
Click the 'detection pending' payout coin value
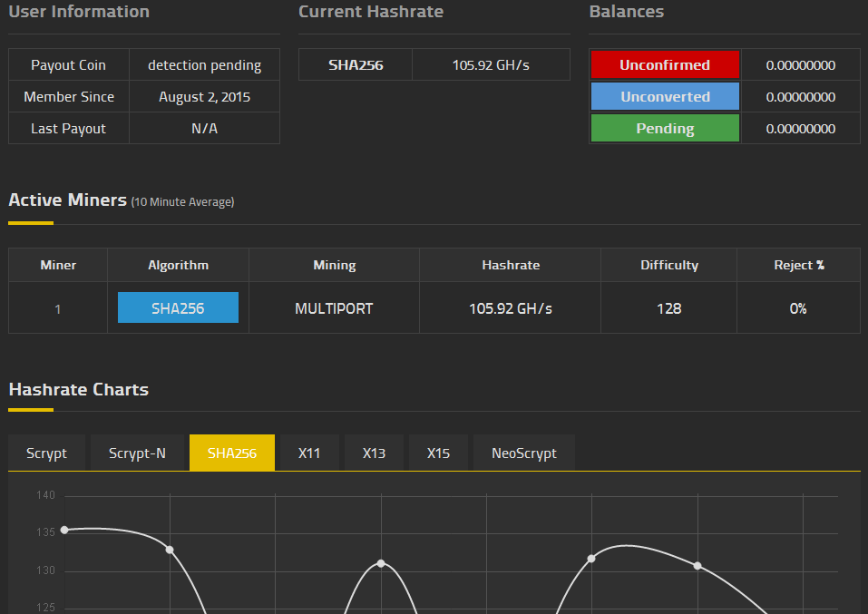tap(204, 64)
